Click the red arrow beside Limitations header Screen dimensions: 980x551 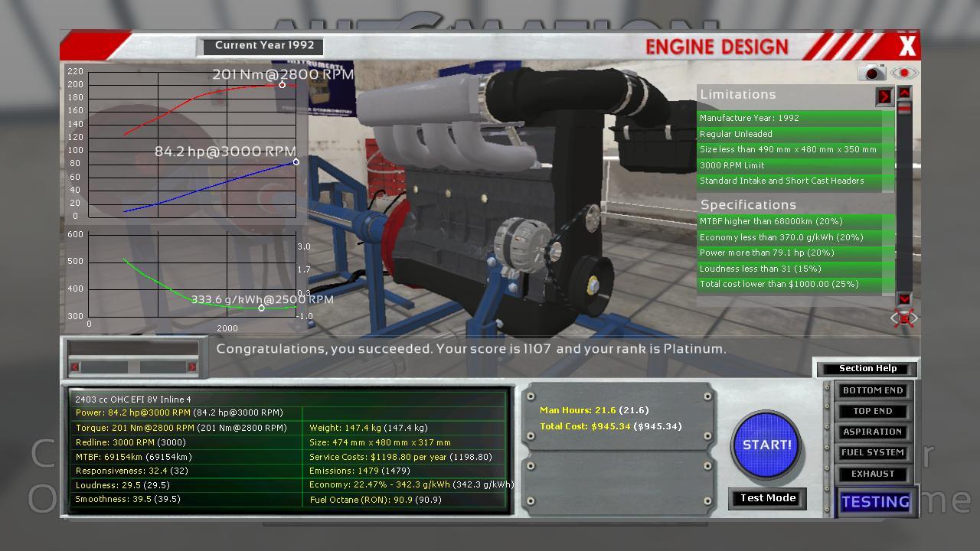point(884,96)
